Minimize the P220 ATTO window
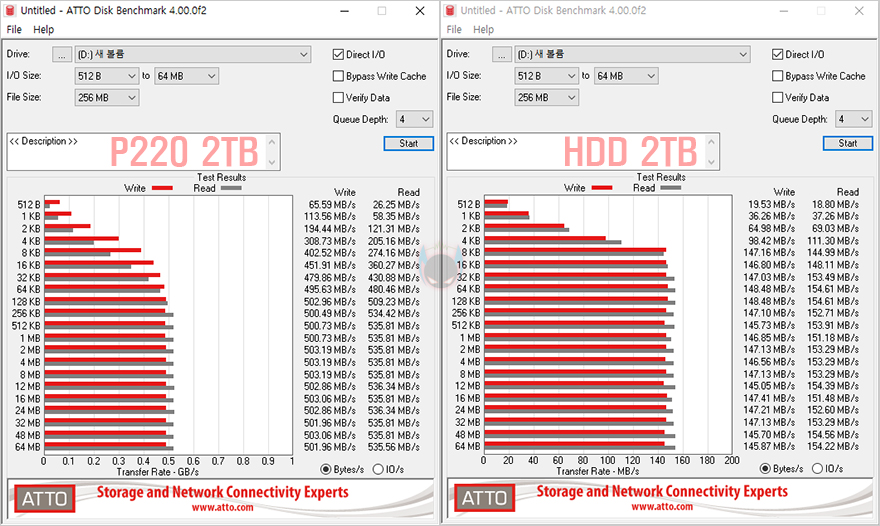 pyautogui.click(x=345, y=11)
